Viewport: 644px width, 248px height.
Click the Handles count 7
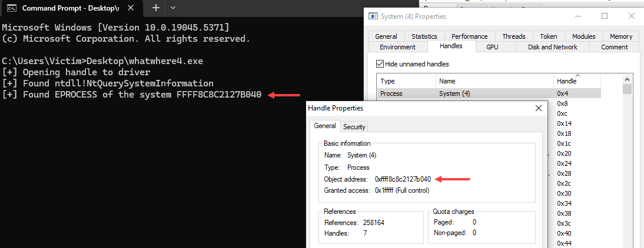[x=365, y=233]
